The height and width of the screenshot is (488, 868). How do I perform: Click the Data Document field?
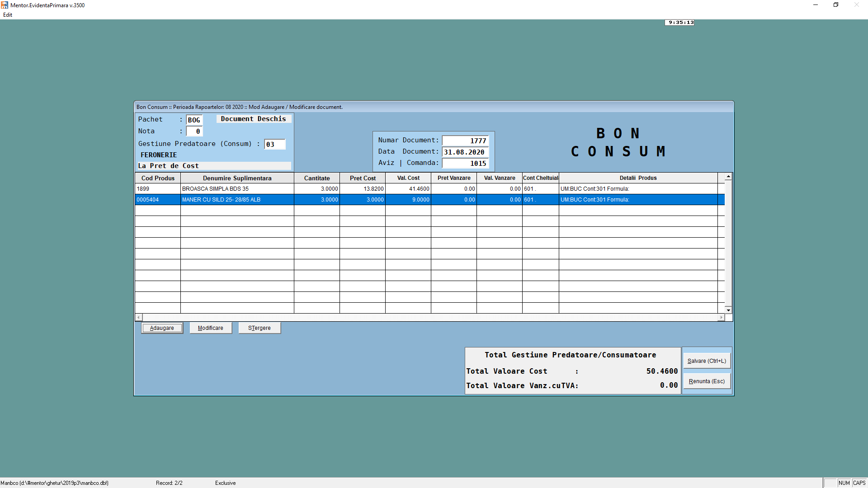tap(465, 152)
